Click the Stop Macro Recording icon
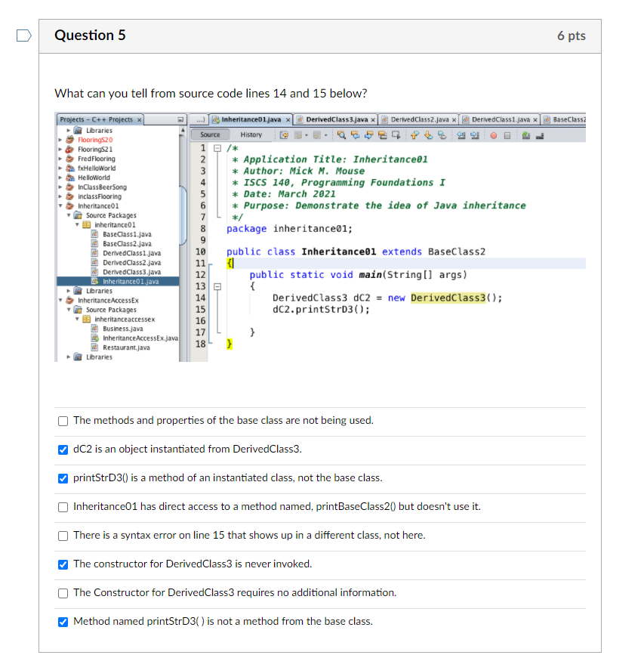This screenshot has width=644, height=655. [x=507, y=136]
